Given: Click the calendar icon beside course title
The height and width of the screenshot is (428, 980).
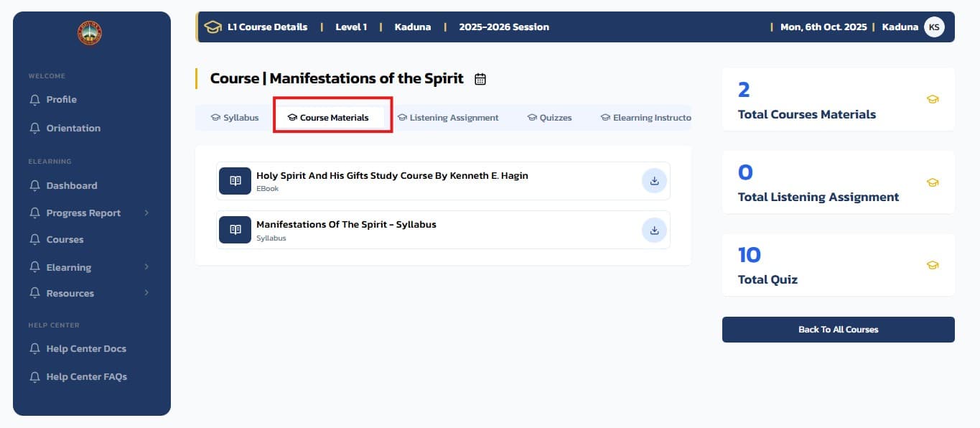Looking at the screenshot, I should [480, 79].
